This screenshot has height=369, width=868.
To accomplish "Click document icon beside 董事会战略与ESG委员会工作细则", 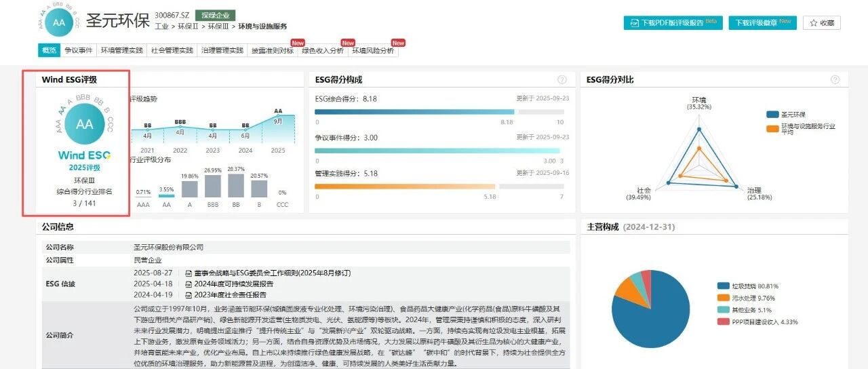I will tap(188, 273).
